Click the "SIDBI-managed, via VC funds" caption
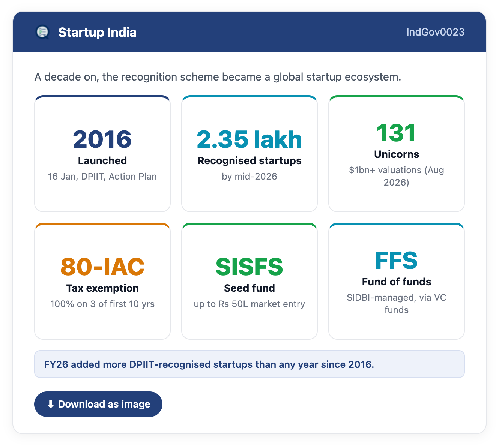 tap(397, 304)
